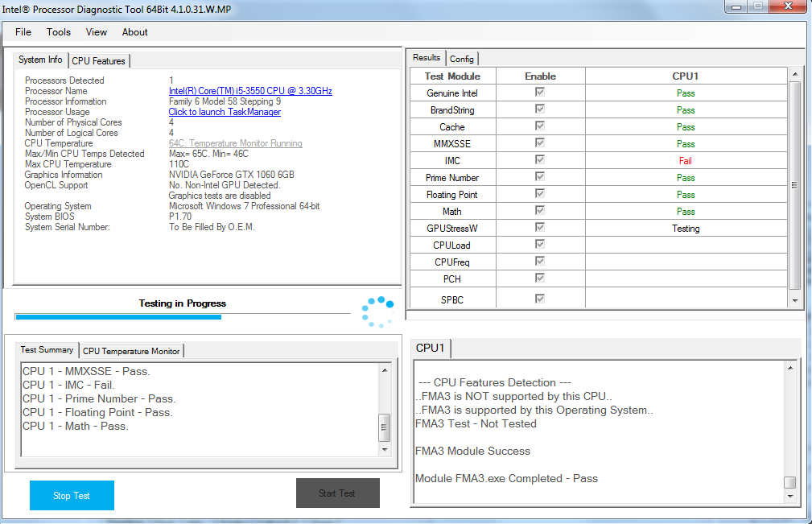812x524 pixels.
Task: Click the Enable column header
Action: tap(540, 76)
